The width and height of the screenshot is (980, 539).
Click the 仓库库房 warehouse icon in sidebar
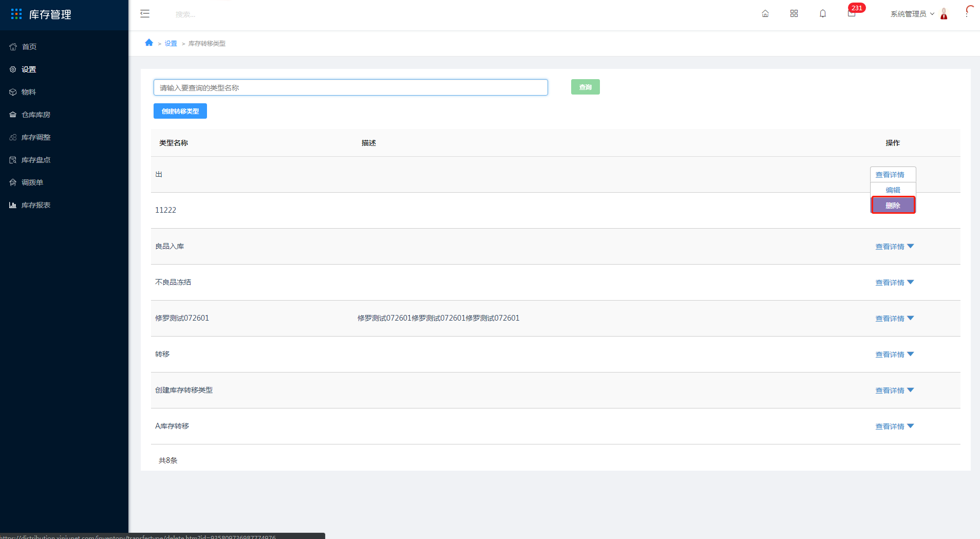tap(13, 115)
